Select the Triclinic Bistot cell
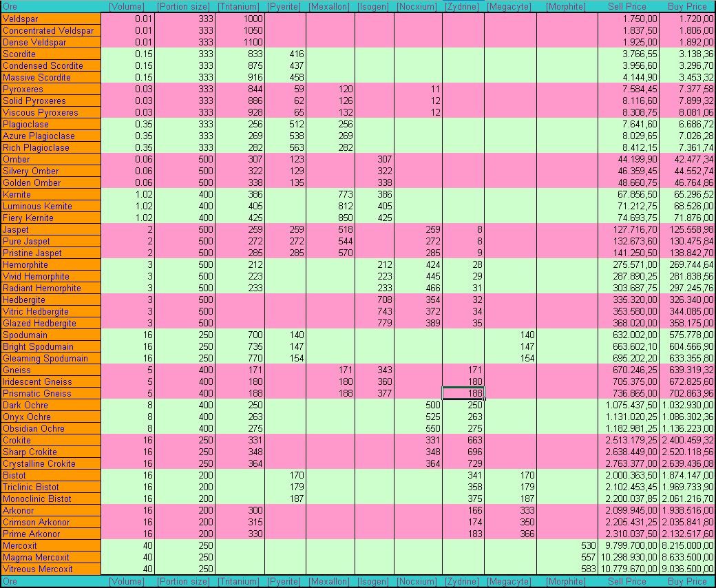 (50, 487)
